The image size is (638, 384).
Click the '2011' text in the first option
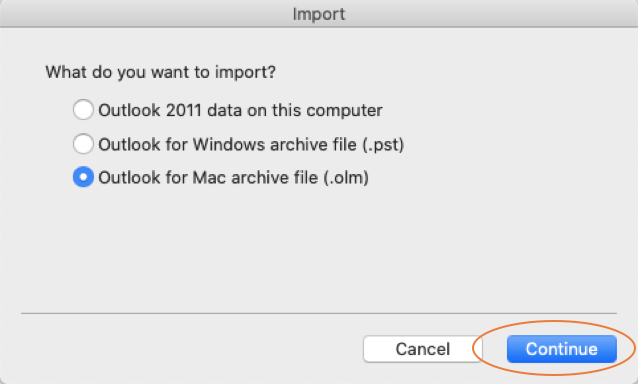(184, 110)
